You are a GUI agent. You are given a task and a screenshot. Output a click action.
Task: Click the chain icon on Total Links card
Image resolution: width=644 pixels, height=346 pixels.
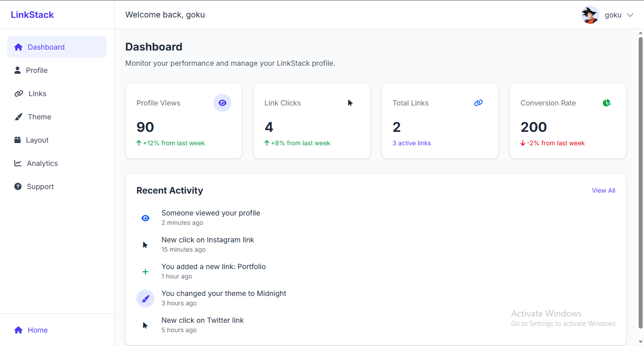pyautogui.click(x=479, y=103)
